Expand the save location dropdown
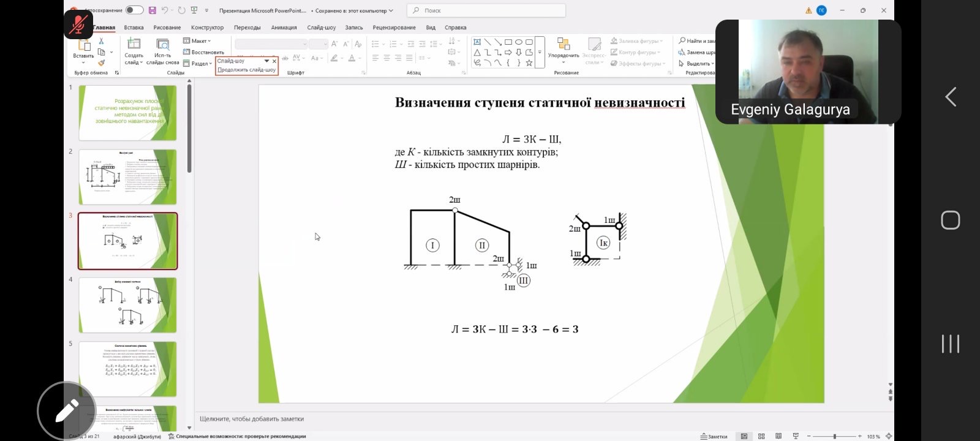Screen dimensions: 980x441 pyautogui.click(x=391, y=10)
